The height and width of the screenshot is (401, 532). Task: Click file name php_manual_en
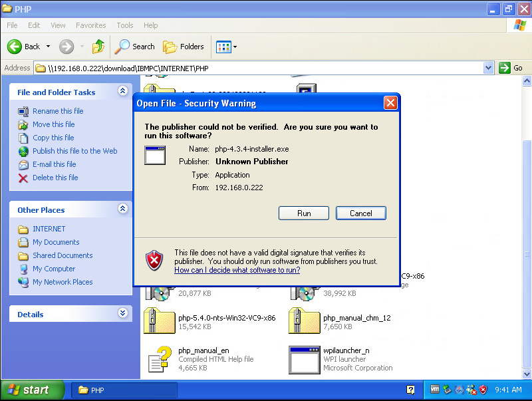coord(203,350)
